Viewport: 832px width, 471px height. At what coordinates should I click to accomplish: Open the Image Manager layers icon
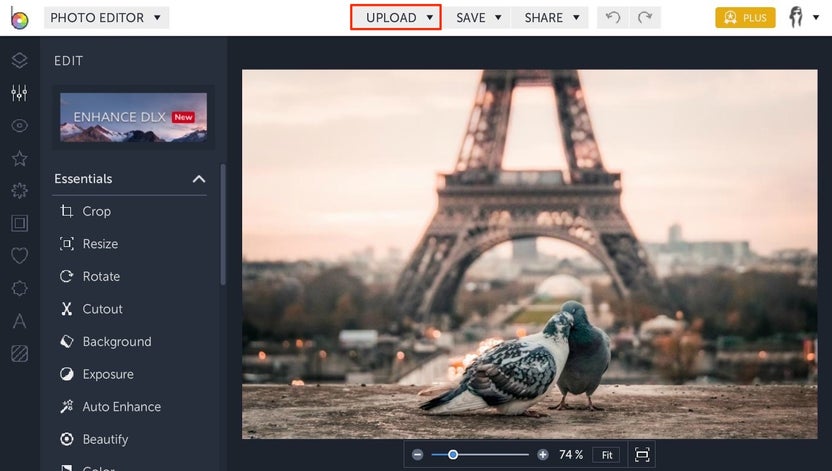(x=20, y=60)
